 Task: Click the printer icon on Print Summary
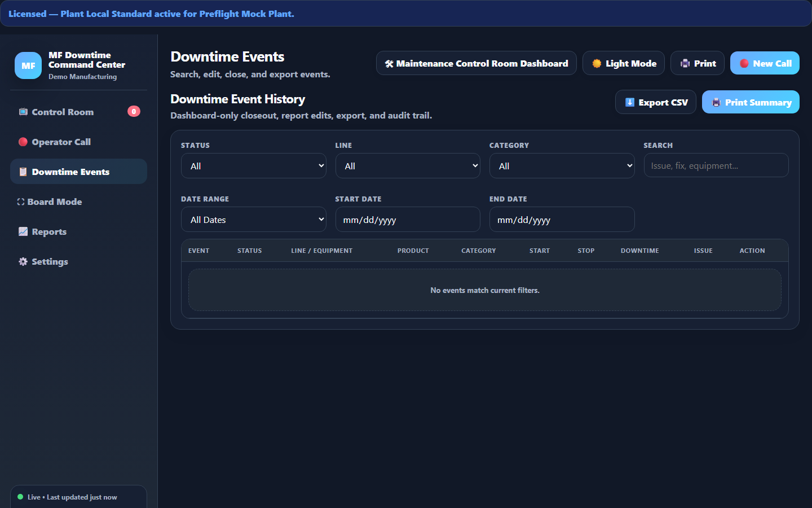click(x=716, y=102)
